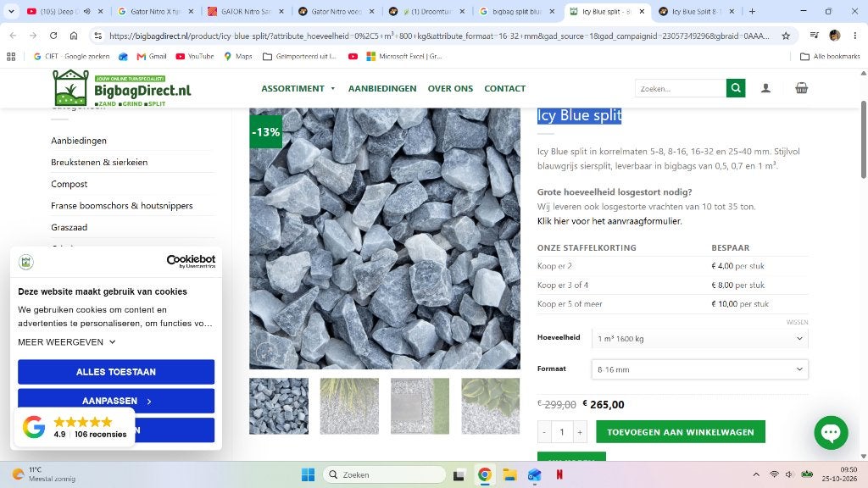The height and width of the screenshot is (488, 868).
Task: Go back to previous page
Action: 14,36
